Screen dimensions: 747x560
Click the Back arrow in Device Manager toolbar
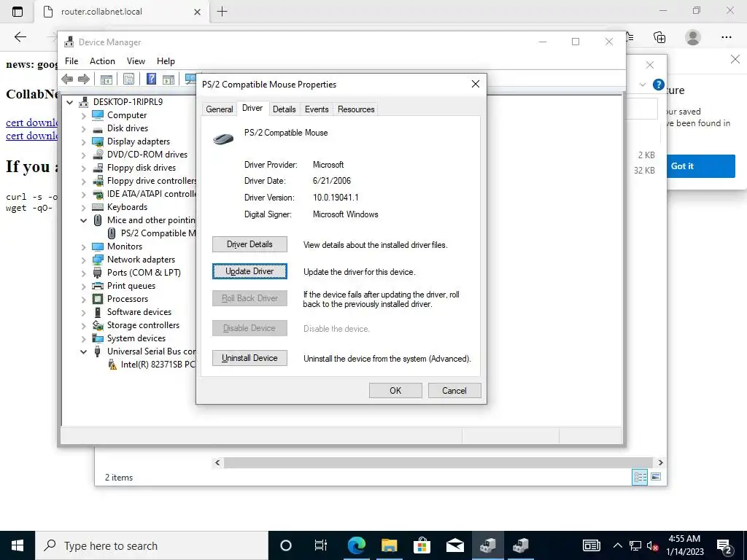67,79
